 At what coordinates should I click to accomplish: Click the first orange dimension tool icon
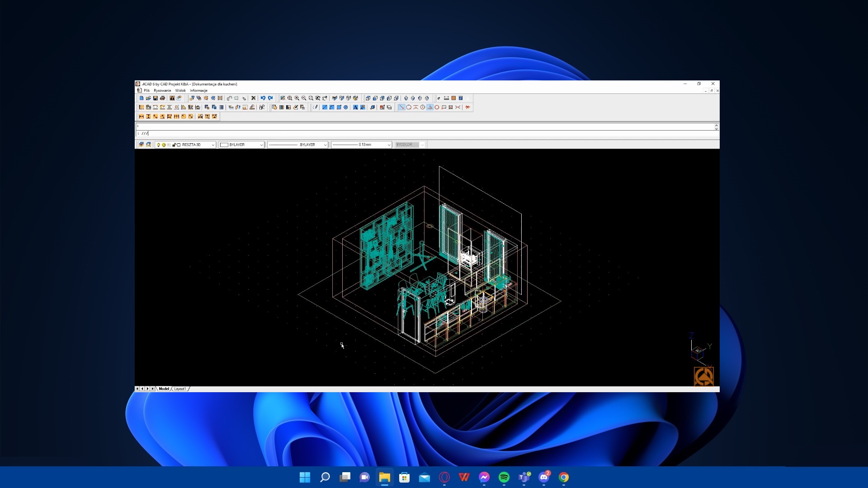tap(142, 117)
